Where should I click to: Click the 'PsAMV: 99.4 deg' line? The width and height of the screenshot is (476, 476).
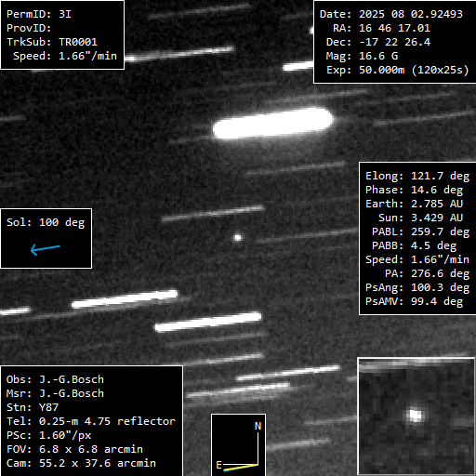[x=414, y=301]
